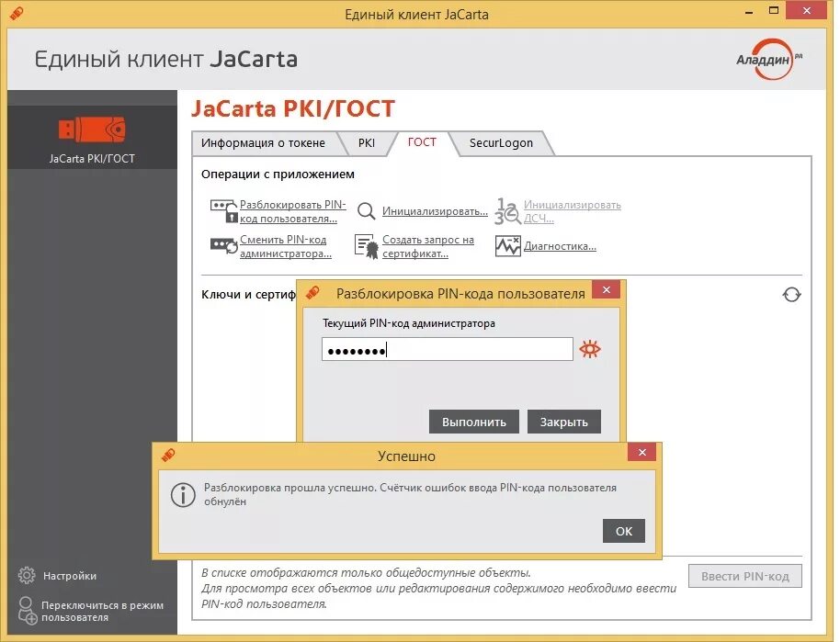
Task: Confirm success message with OK
Action: click(x=624, y=531)
